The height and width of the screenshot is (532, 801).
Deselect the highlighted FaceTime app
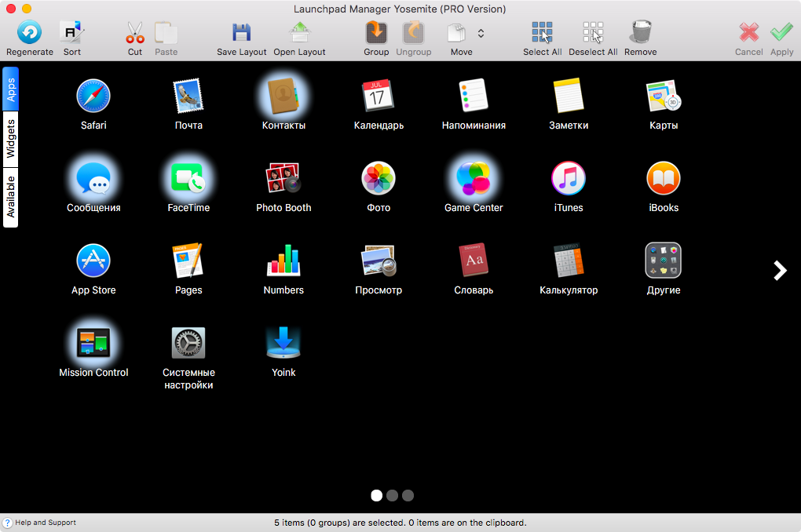coord(188,179)
